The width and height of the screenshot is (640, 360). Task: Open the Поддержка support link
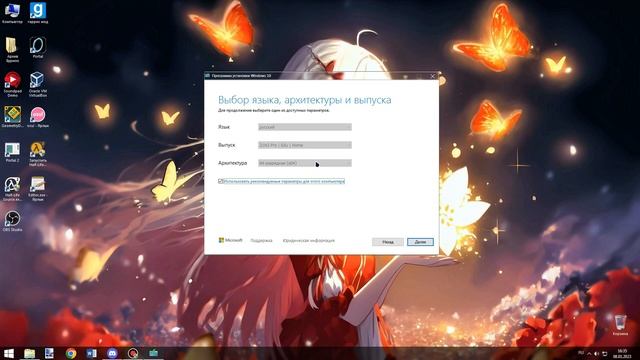(261, 240)
